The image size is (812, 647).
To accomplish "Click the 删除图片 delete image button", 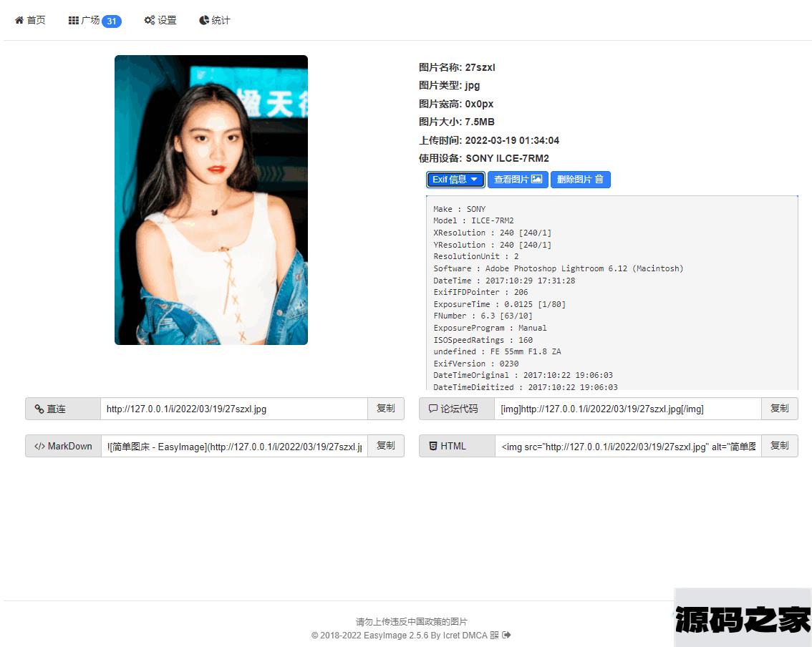I will click(x=580, y=180).
